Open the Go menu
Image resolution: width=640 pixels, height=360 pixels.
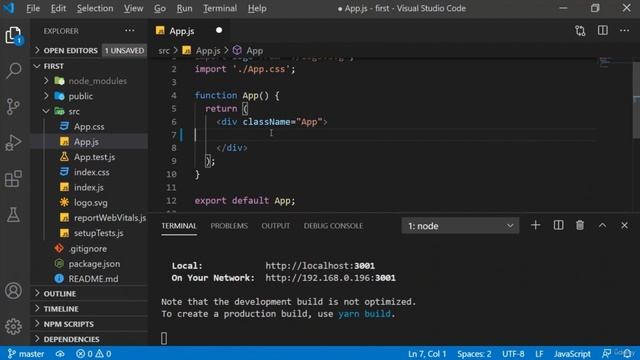pyautogui.click(x=160, y=8)
